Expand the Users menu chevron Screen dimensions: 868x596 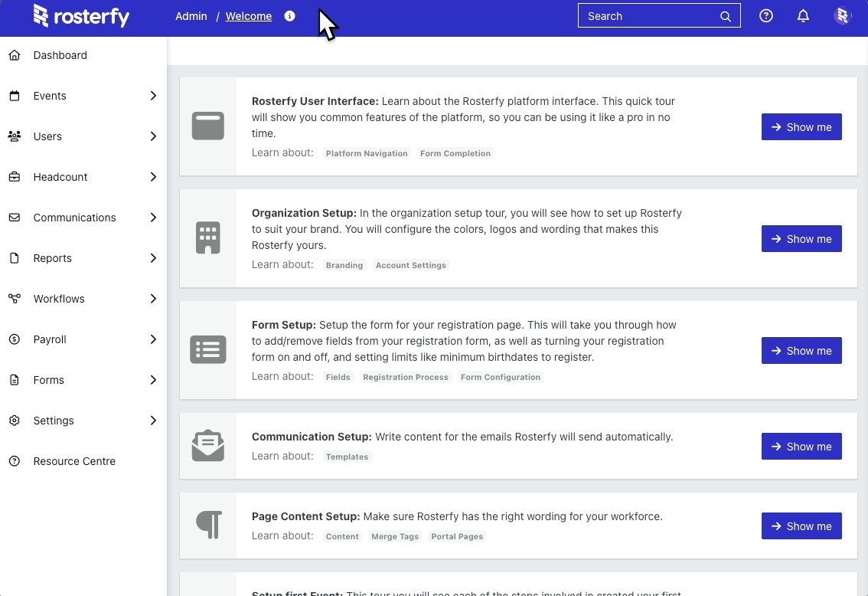153,136
